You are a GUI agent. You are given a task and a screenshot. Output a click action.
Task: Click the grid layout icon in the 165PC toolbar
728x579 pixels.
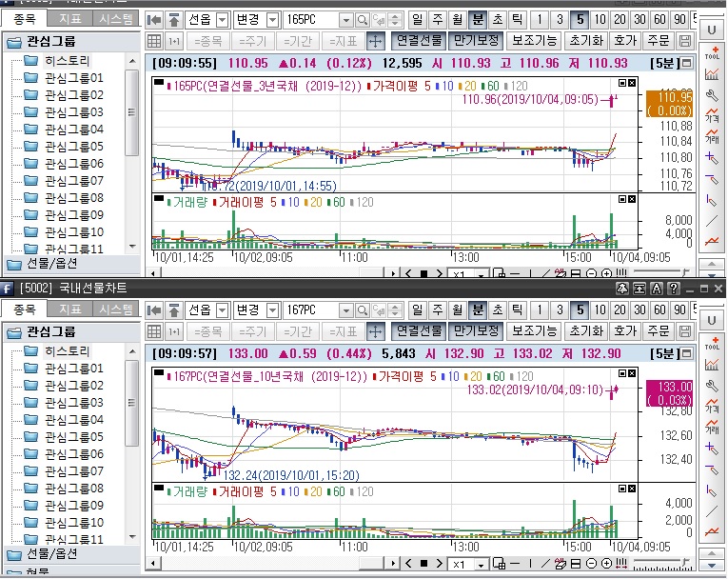point(154,41)
